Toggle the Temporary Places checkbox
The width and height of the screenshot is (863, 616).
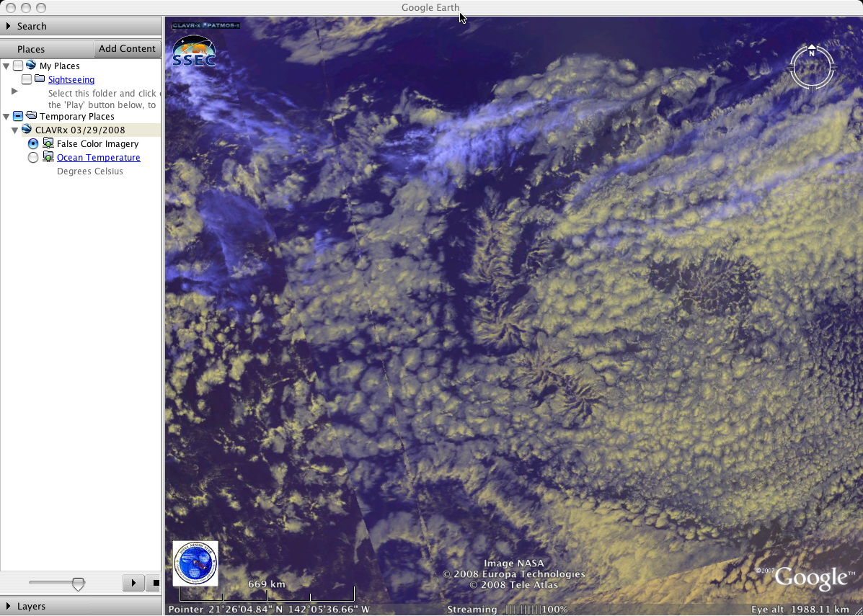18,116
